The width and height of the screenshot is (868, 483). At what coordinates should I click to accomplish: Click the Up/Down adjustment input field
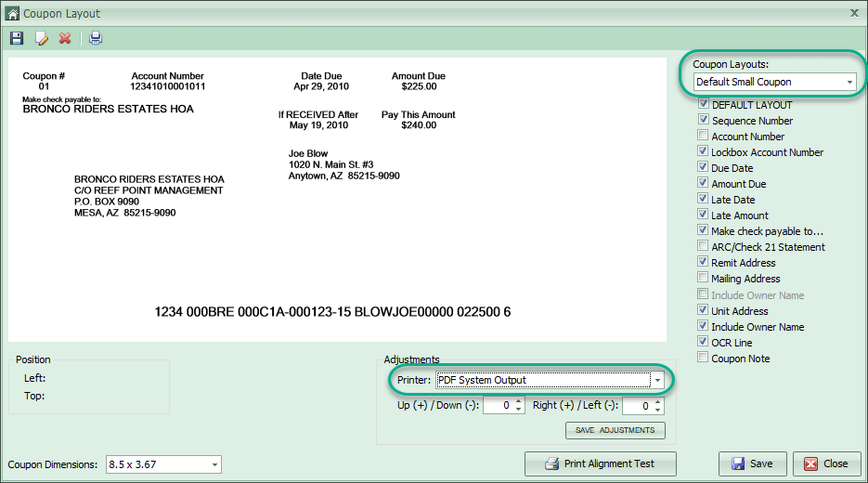[x=499, y=406]
